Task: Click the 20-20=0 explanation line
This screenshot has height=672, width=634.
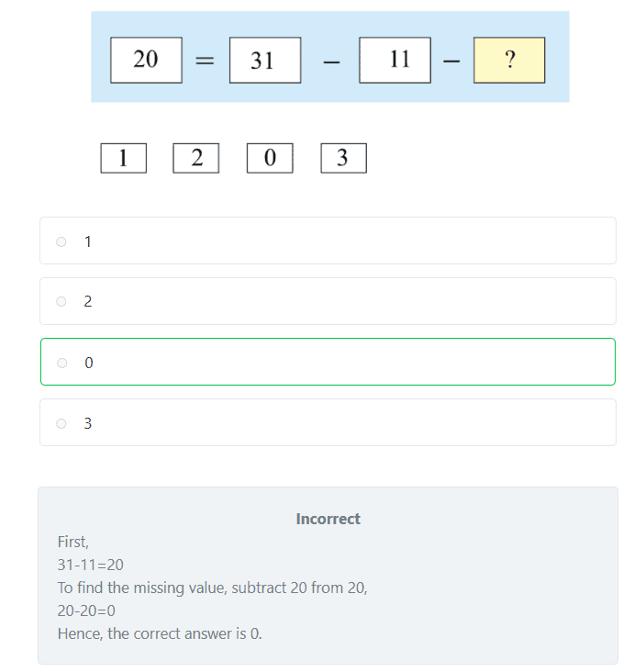Action: [x=86, y=610]
